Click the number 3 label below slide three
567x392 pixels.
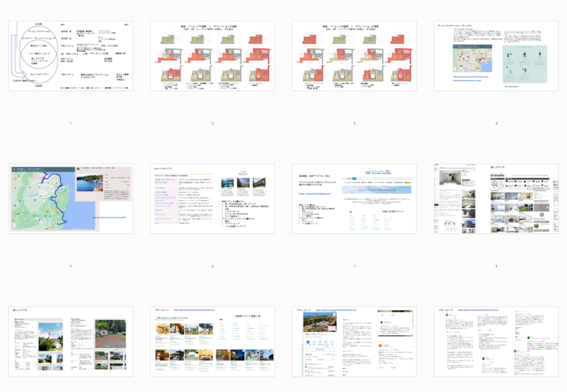[x=354, y=123]
